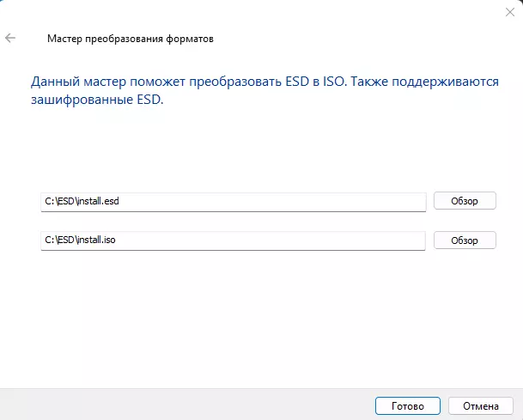The image size is (523, 420).
Task: Click the title Мастер преобразования форматов
Action: click(x=131, y=40)
